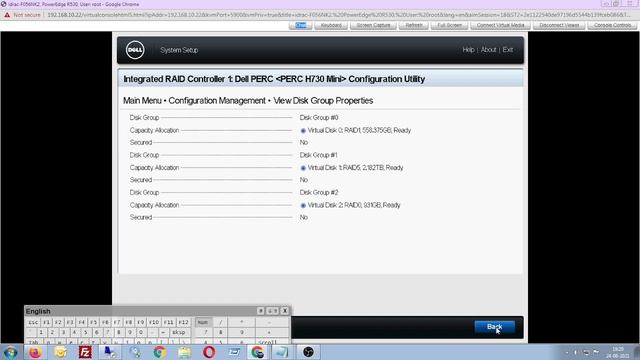Click the taskbar clock
The image size is (640, 360).
(618, 353)
